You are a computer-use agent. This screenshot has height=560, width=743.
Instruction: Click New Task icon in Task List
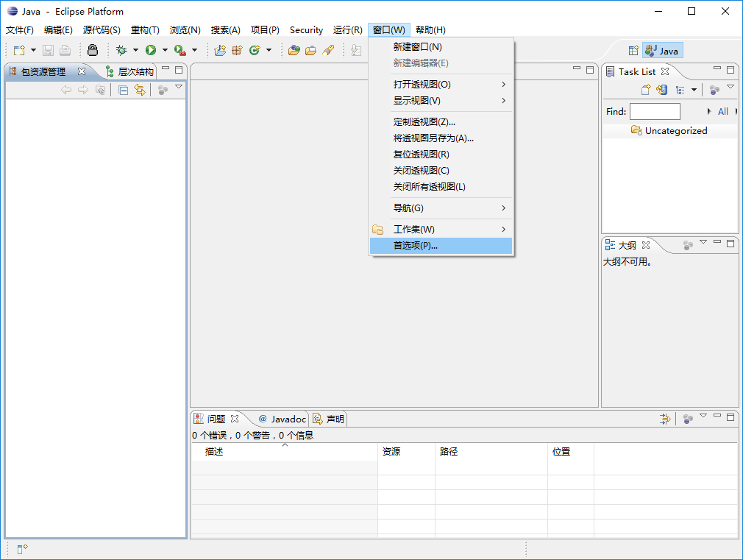pyautogui.click(x=646, y=90)
